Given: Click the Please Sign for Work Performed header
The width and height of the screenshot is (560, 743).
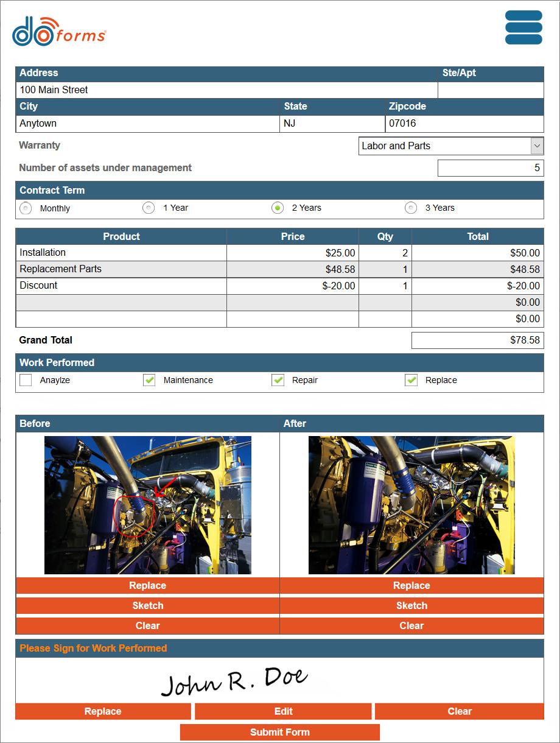Looking at the screenshot, I should [x=279, y=649].
